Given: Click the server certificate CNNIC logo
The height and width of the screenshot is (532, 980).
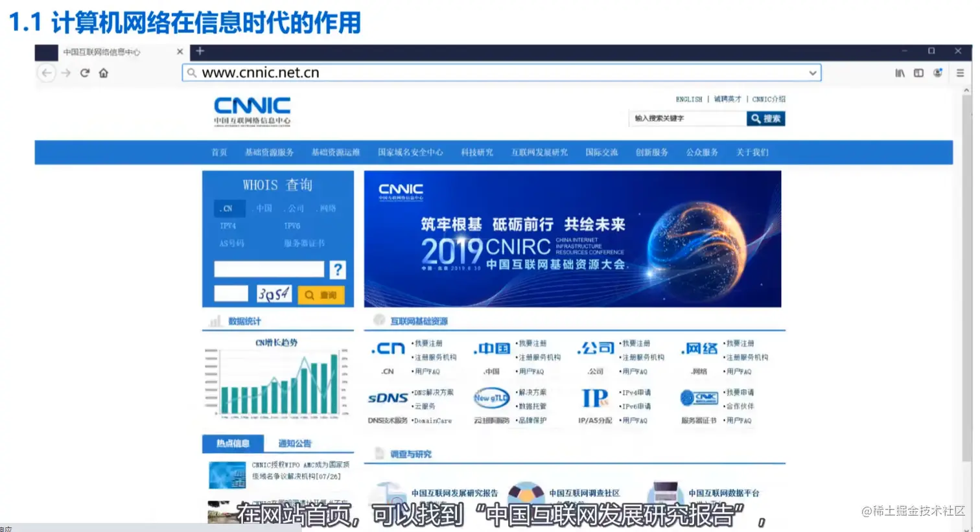Looking at the screenshot, I should coord(699,398).
